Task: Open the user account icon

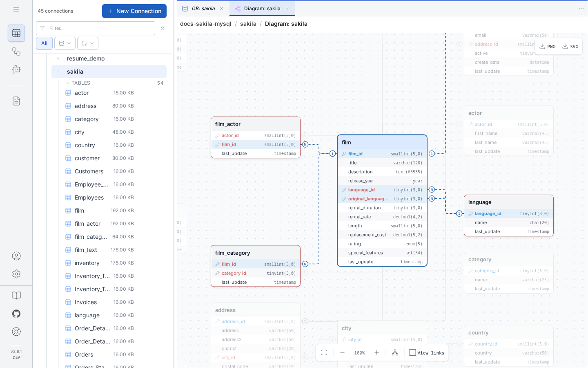Action: (x=16, y=256)
